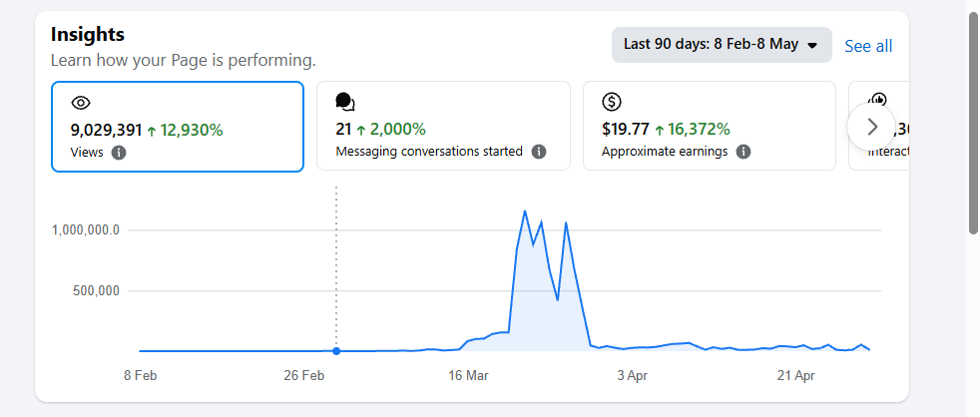The width and height of the screenshot is (980, 417).
Task: Click the info icon next to Views
Action: (119, 152)
